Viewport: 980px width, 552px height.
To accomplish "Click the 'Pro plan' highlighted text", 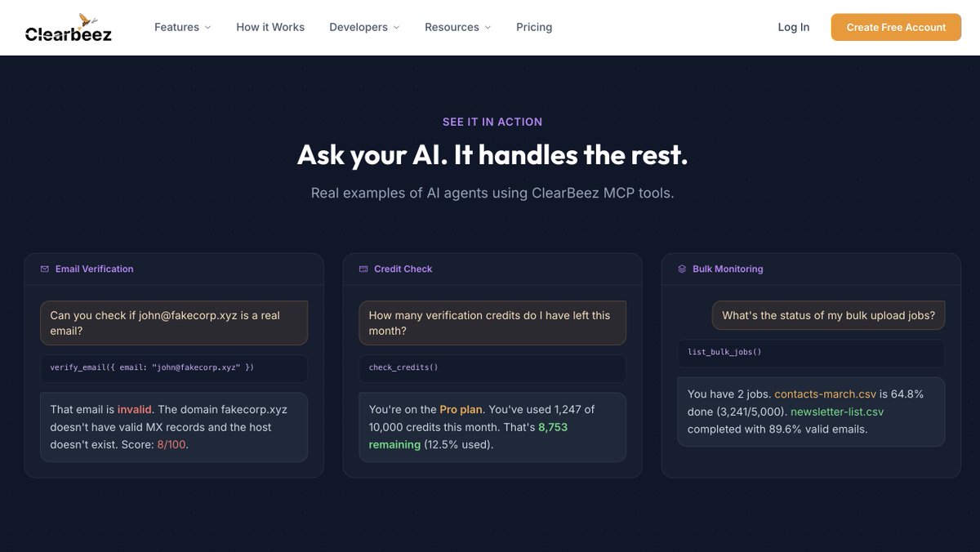I will coord(461,409).
